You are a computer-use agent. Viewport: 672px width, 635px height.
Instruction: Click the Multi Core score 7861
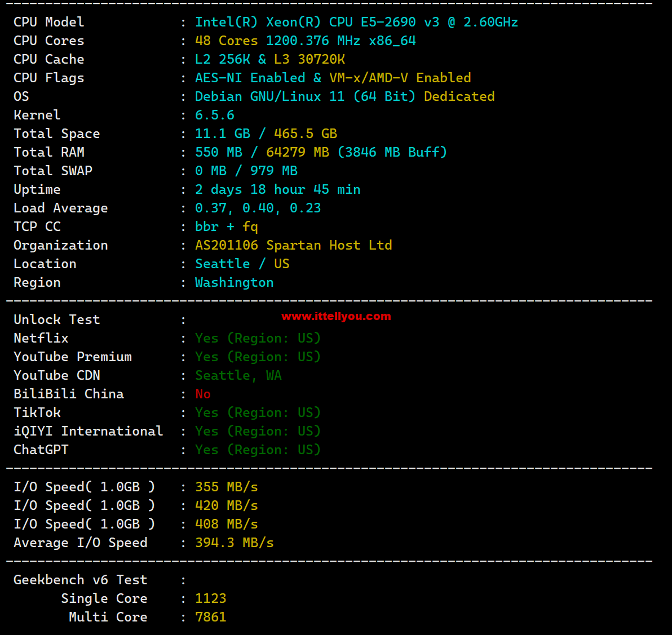pyautogui.click(x=210, y=617)
